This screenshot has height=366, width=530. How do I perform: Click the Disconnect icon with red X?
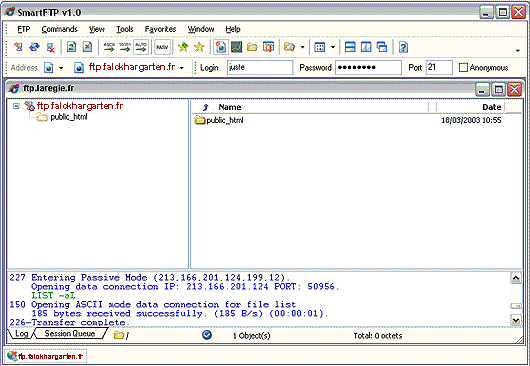tap(51, 47)
